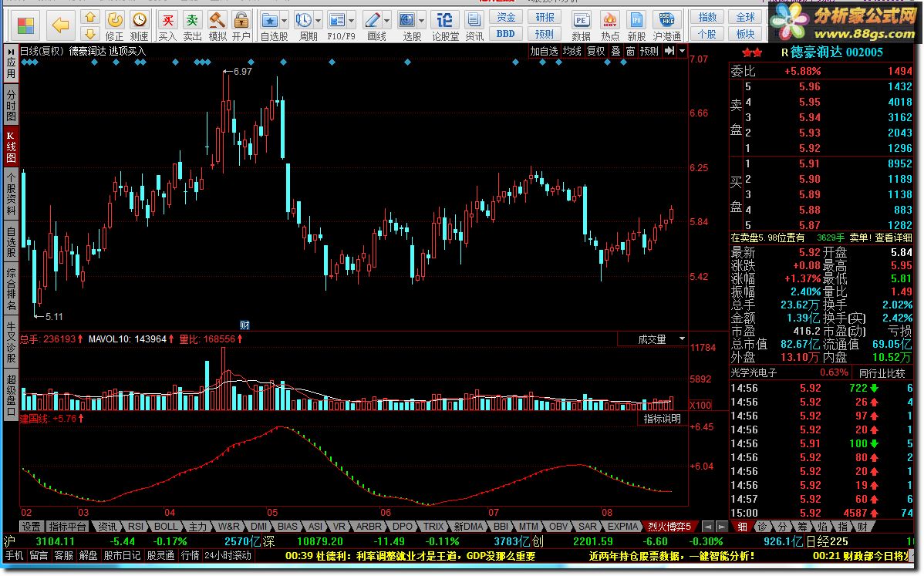Open the 论股堂 forum icon
The image size is (924, 576).
pos(445,27)
